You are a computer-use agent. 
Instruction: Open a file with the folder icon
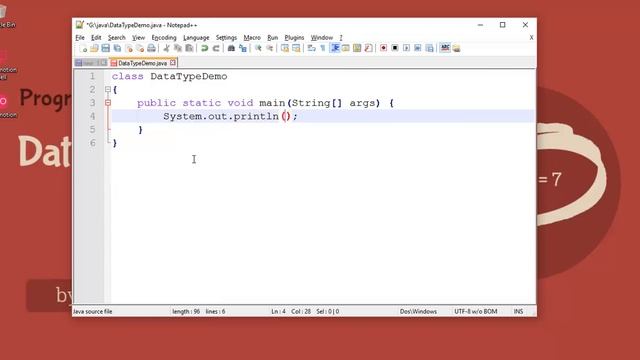click(x=94, y=48)
